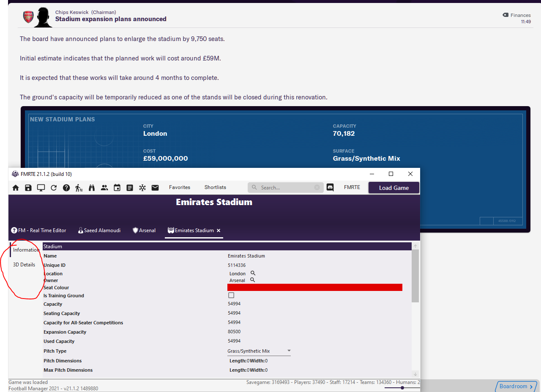Viewport: 541px width, 392px height.
Task: Click the envelope mail icon
Action: tap(155, 188)
